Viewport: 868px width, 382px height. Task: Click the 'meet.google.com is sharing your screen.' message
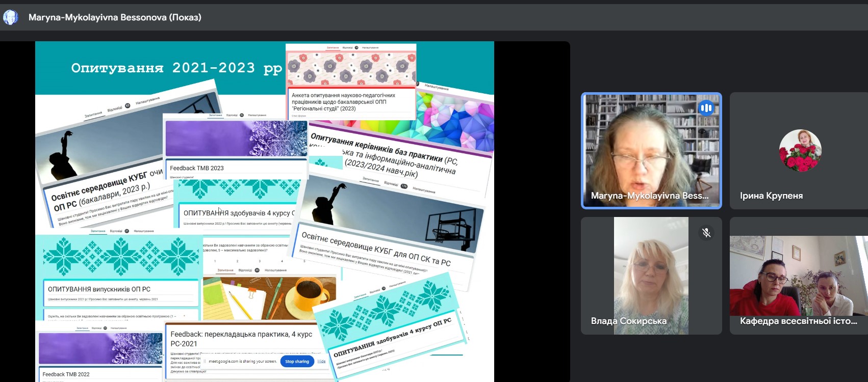[x=243, y=362]
